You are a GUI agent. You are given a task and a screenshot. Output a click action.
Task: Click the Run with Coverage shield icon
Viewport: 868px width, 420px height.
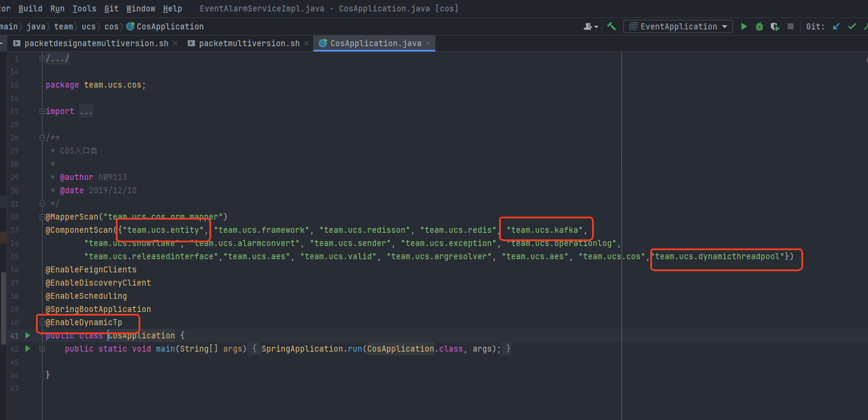[x=775, y=26]
